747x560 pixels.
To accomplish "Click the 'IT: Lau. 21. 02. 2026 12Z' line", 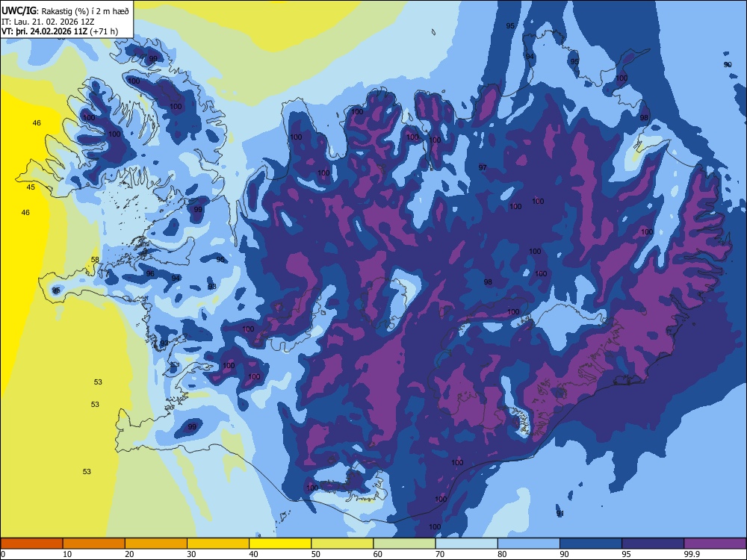I will [48, 22].
